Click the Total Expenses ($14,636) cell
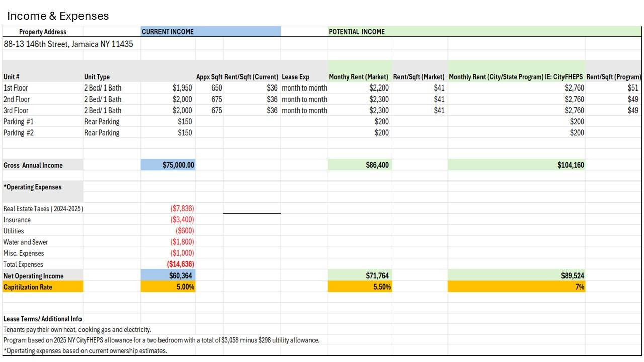 pyautogui.click(x=180, y=264)
